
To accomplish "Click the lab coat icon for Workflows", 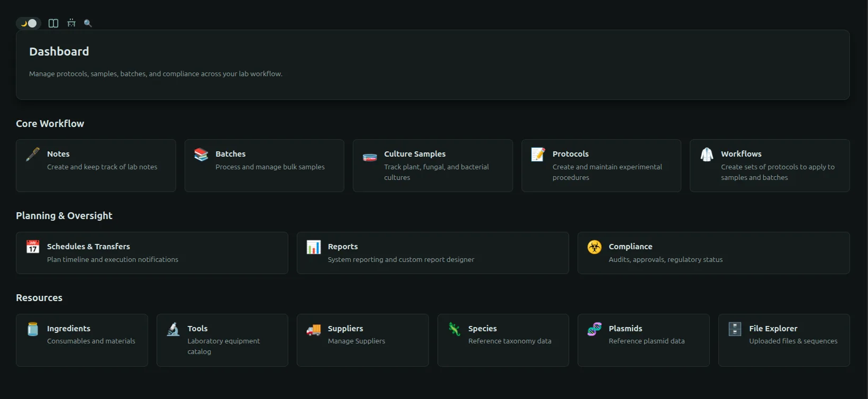I will tap(707, 155).
